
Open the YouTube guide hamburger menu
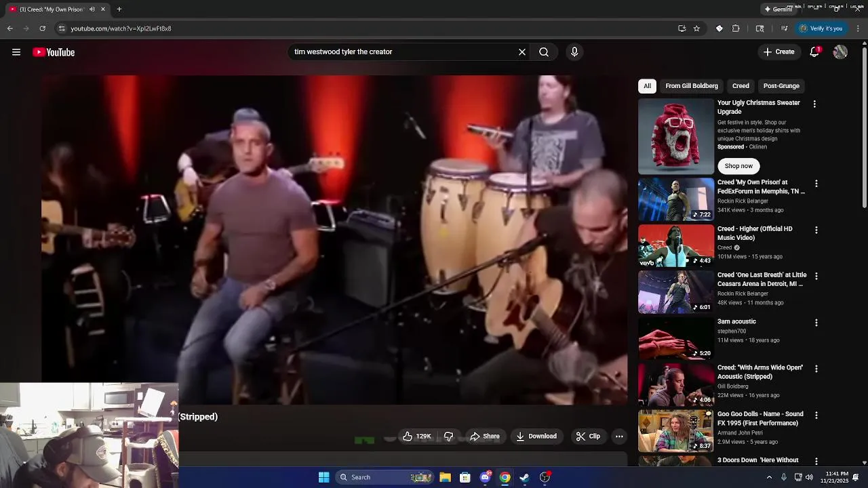16,52
